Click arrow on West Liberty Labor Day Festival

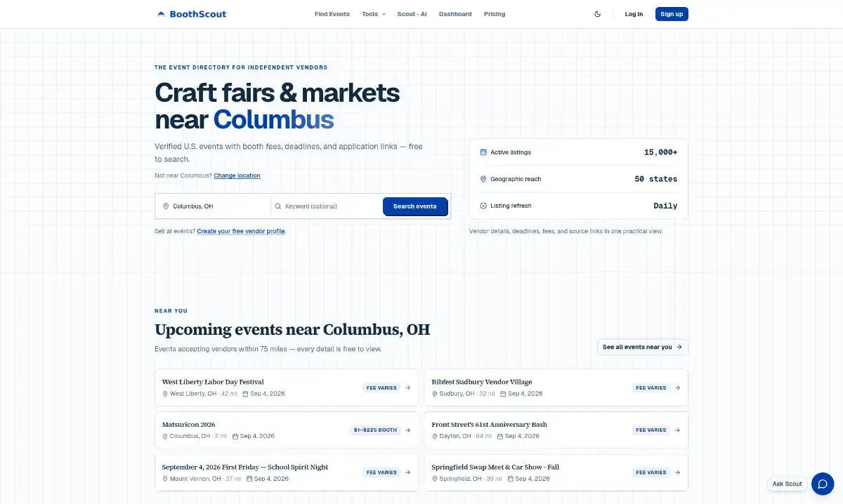(x=408, y=387)
